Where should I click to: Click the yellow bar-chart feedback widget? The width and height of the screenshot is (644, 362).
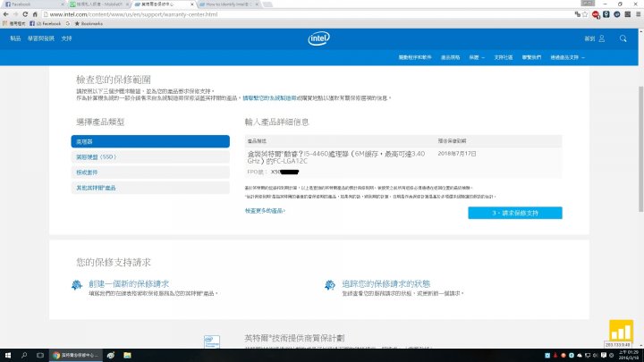(621, 331)
